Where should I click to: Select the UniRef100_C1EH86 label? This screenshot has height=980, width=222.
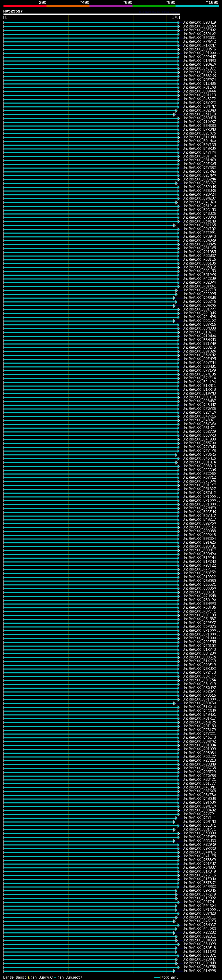[x=199, y=83]
